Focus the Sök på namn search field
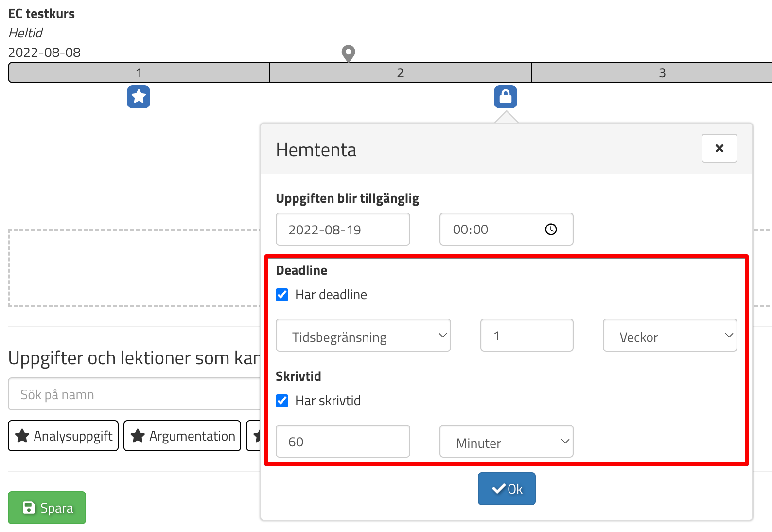This screenshot has height=532, width=772. point(134,394)
